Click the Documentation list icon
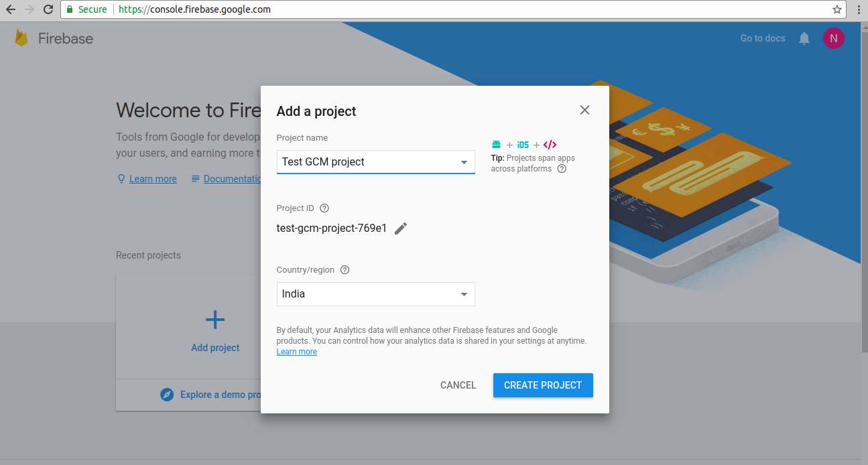This screenshot has height=465, width=868. coord(196,179)
